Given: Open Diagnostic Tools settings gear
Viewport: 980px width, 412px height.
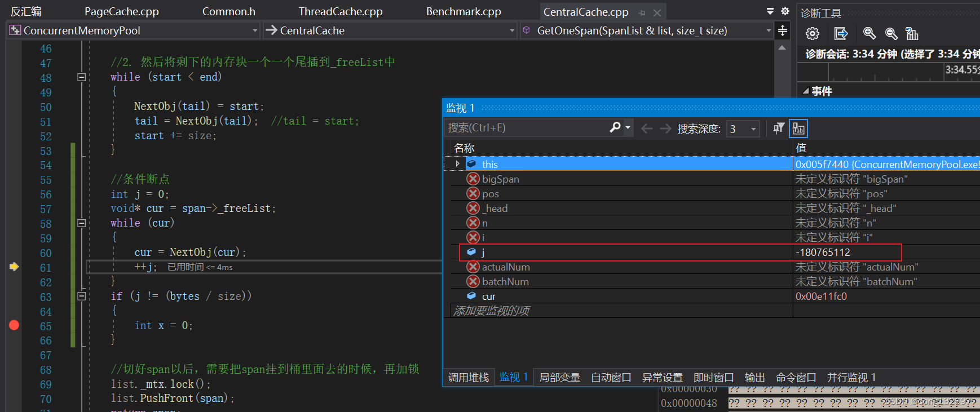Looking at the screenshot, I should point(812,34).
